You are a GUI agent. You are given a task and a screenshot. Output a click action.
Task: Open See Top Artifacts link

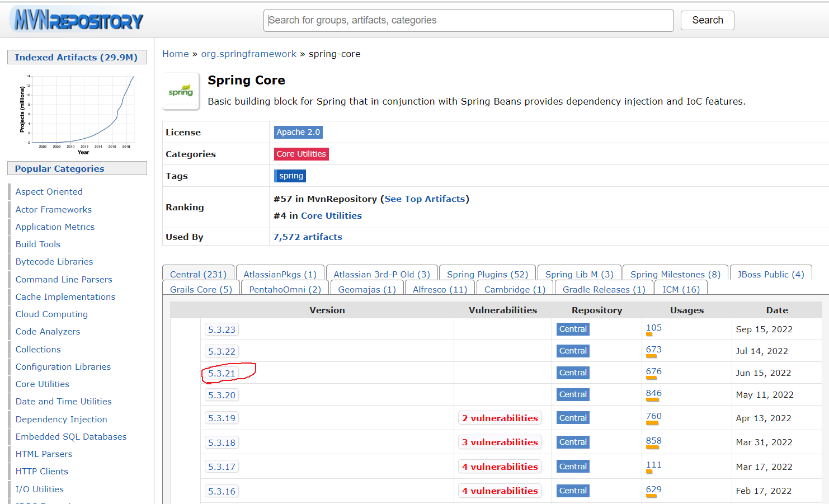425,199
